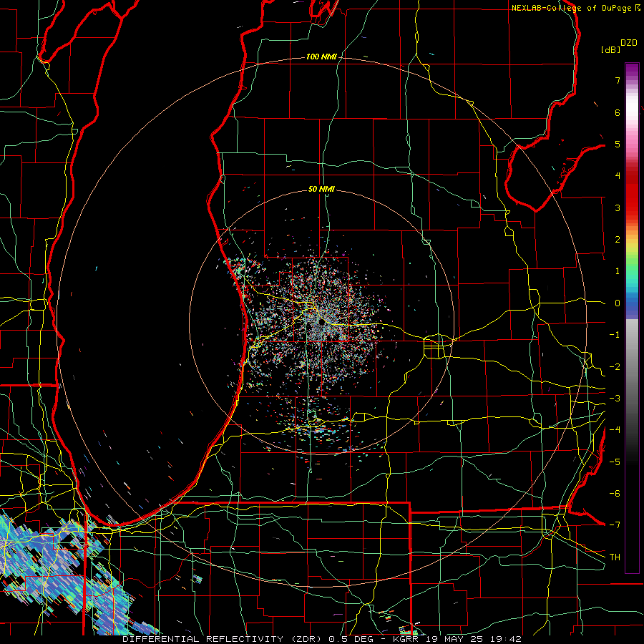
Task: Click the -2 value on color scale
Action: [x=615, y=367]
